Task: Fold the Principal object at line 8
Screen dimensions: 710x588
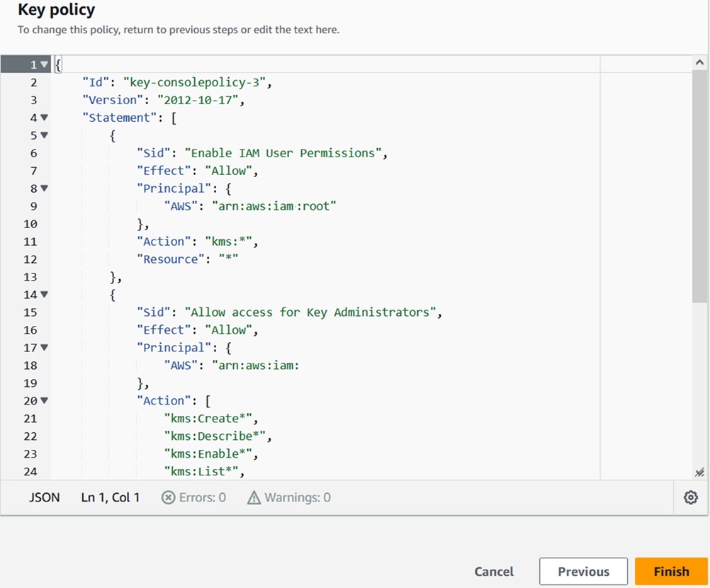Action: 45,188
